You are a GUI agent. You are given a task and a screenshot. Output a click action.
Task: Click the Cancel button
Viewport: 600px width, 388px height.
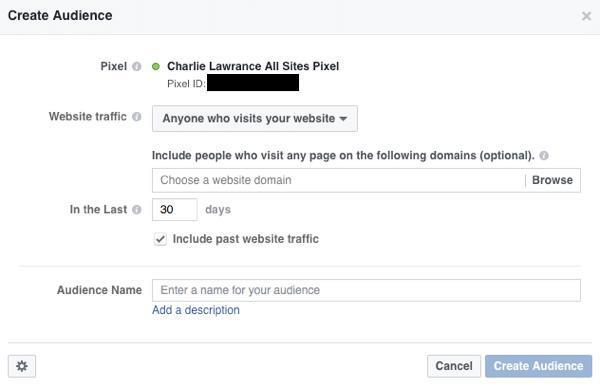point(454,366)
